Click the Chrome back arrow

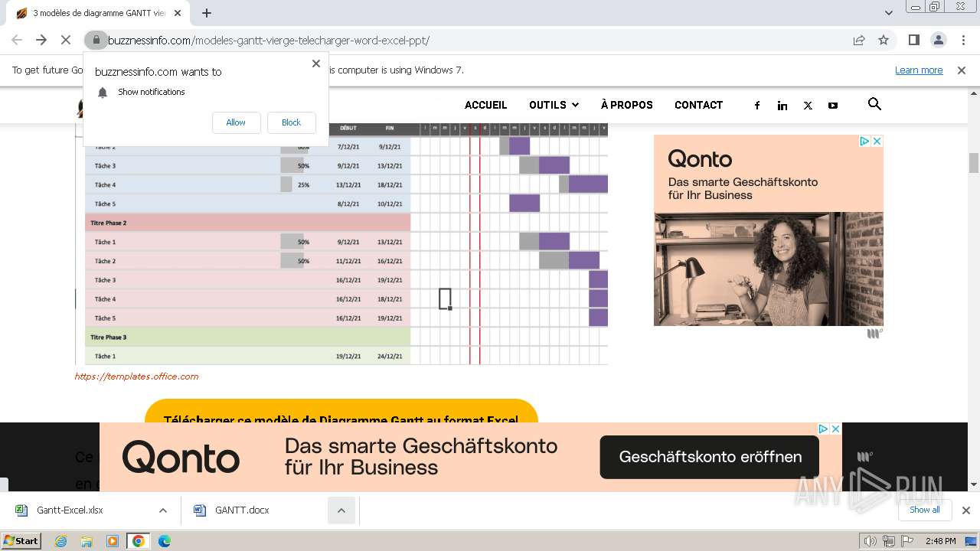click(17, 40)
